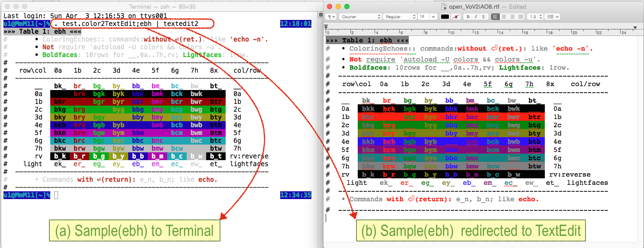644x248 pixels.
Task: Open the Regular typeface dropdown
Action: click(x=400, y=17)
